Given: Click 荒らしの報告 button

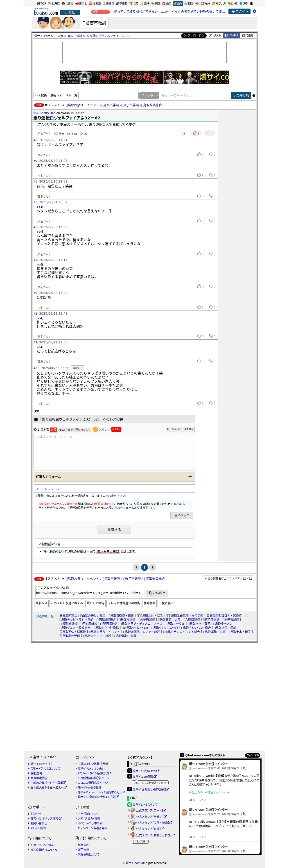Looking at the screenshot, I should point(95,603).
